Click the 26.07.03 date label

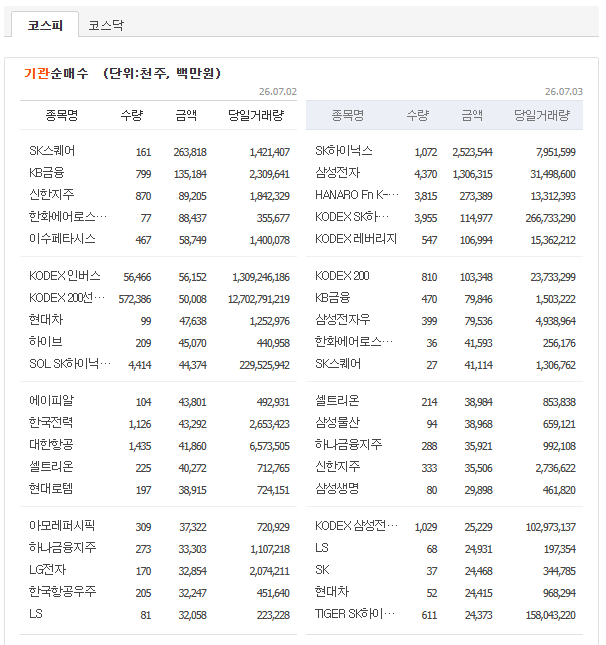(x=564, y=91)
